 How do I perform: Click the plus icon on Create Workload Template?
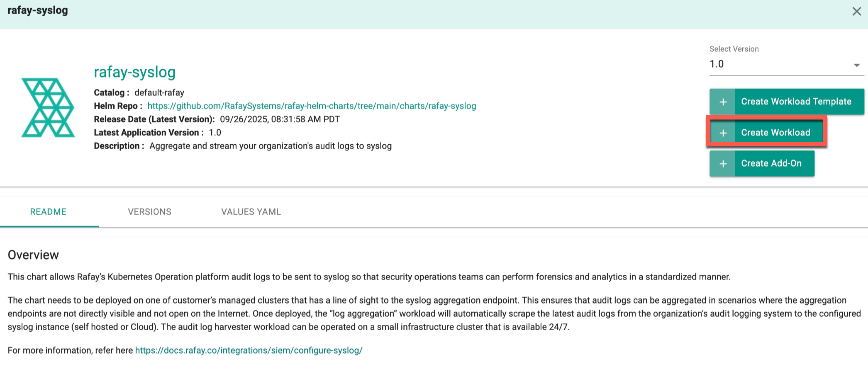click(x=723, y=101)
